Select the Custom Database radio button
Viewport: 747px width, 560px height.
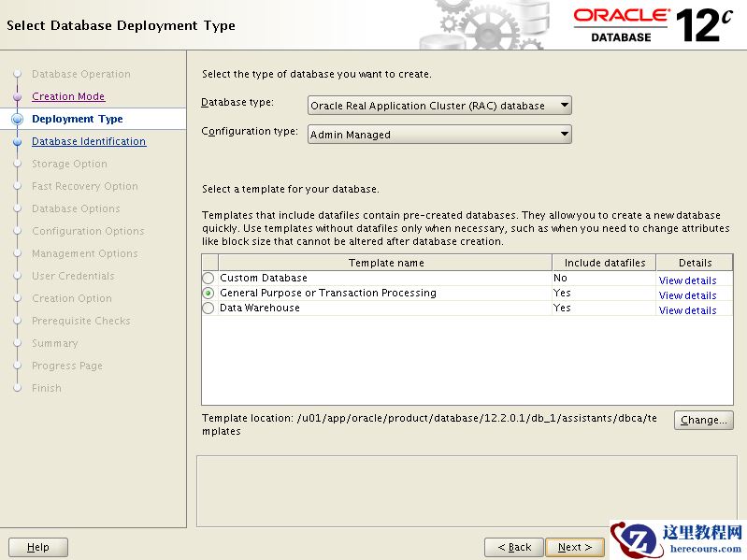(x=208, y=279)
